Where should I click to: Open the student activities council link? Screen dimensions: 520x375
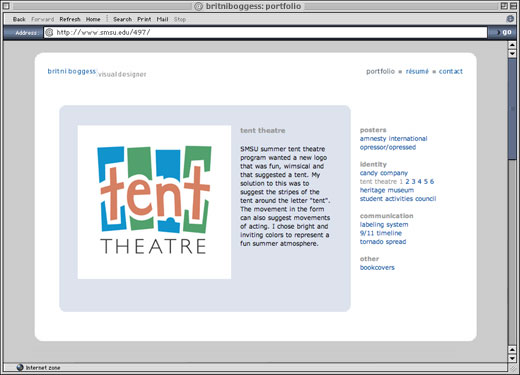click(x=398, y=199)
